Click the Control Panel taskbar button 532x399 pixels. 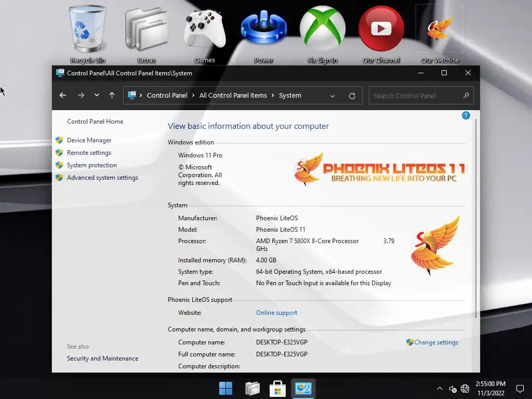(x=303, y=389)
